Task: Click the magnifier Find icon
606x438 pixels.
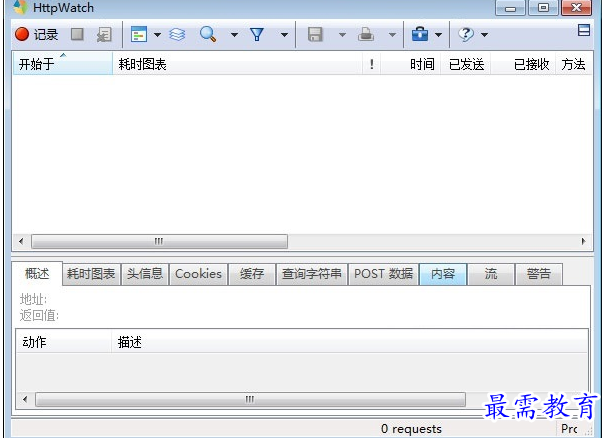Action: click(x=208, y=34)
